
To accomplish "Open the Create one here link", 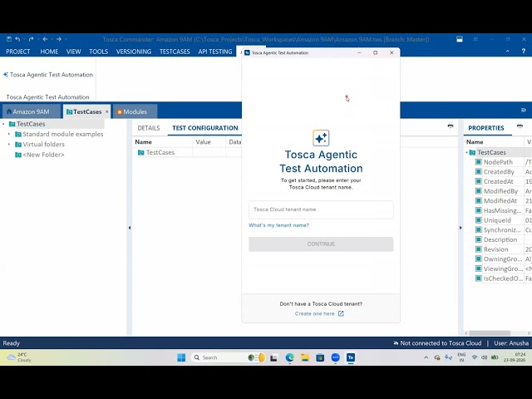I will (319, 314).
